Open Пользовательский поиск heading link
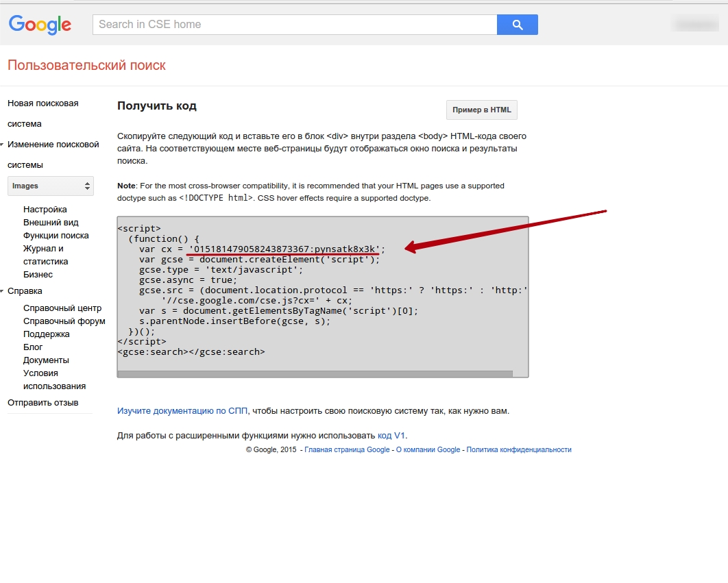This screenshot has height=583, width=728. coord(86,66)
